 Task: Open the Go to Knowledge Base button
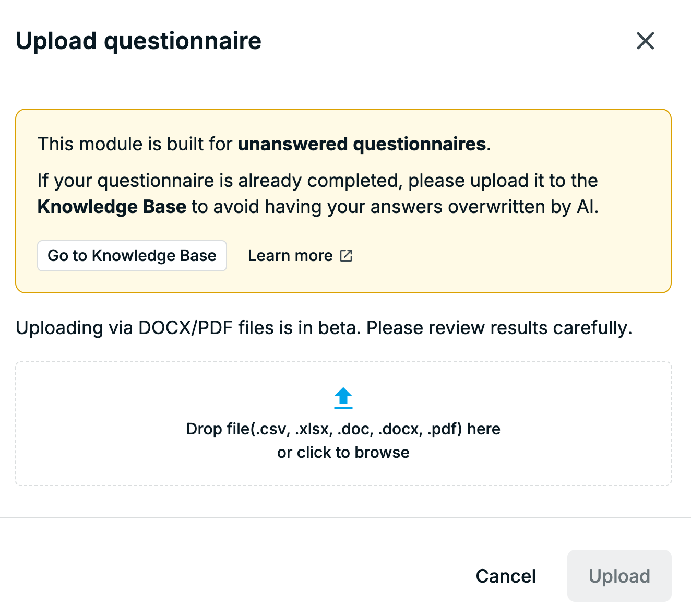[x=132, y=256]
